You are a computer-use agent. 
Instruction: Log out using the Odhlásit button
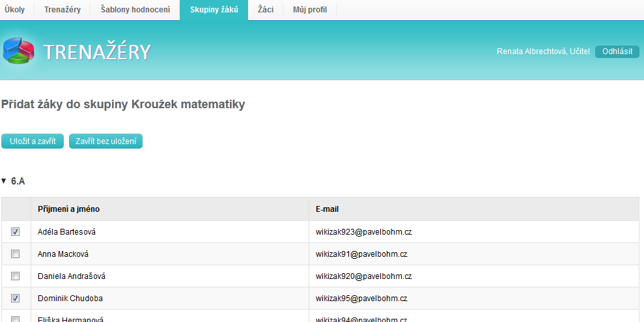pos(617,51)
